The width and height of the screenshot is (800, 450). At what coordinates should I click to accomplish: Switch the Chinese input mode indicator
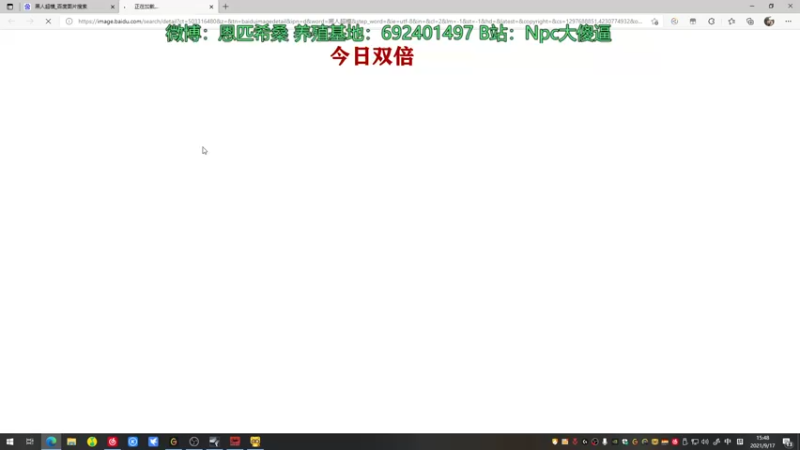tap(728, 442)
